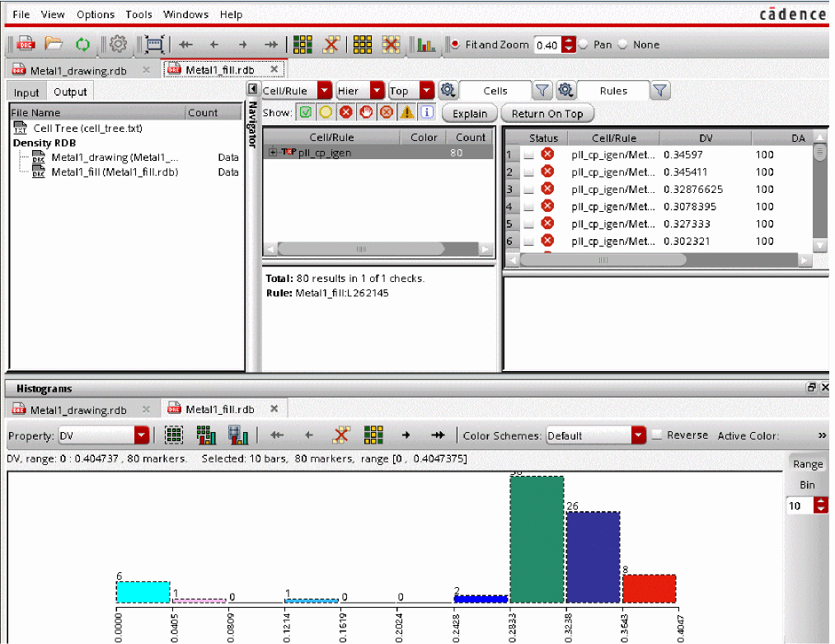835x644 pixels.
Task: Click blue grid bar-chart icon in histogram toolbar
Action: (238, 435)
